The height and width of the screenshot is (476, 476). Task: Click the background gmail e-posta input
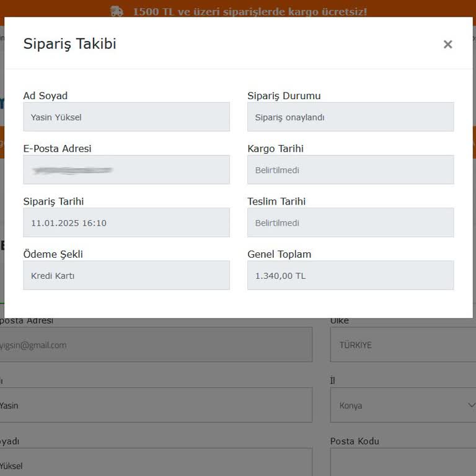click(155, 345)
